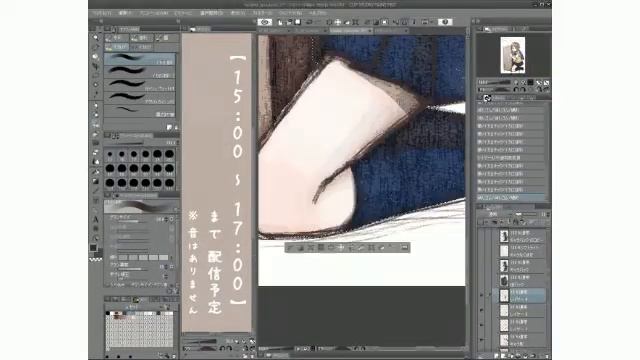This screenshot has height=360, width=640.
Task: Click rotate-left icon below the sub view panel
Action: 222,349
